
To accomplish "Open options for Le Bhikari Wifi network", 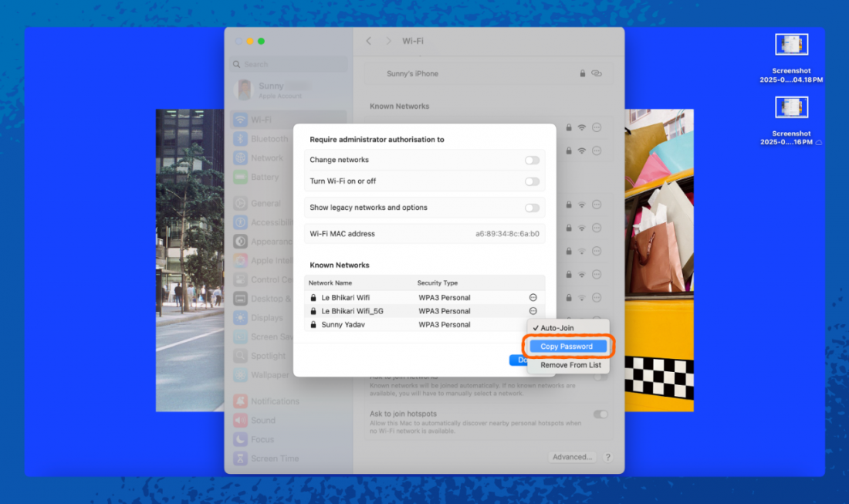I will [x=533, y=297].
